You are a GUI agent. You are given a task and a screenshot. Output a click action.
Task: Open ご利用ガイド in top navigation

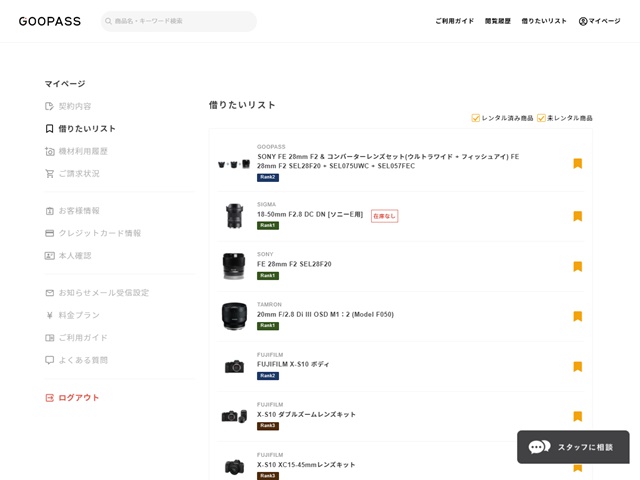[455, 21]
